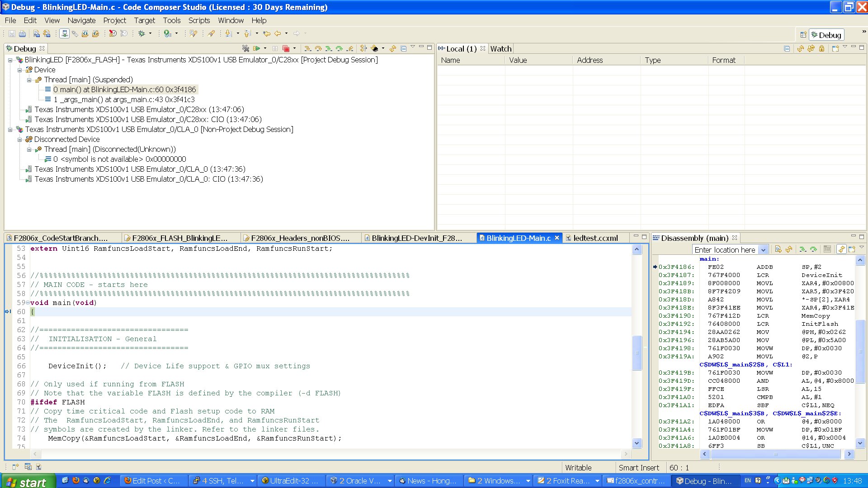Switch to F2806x_CodeStartBranch editor tab

pyautogui.click(x=61, y=238)
